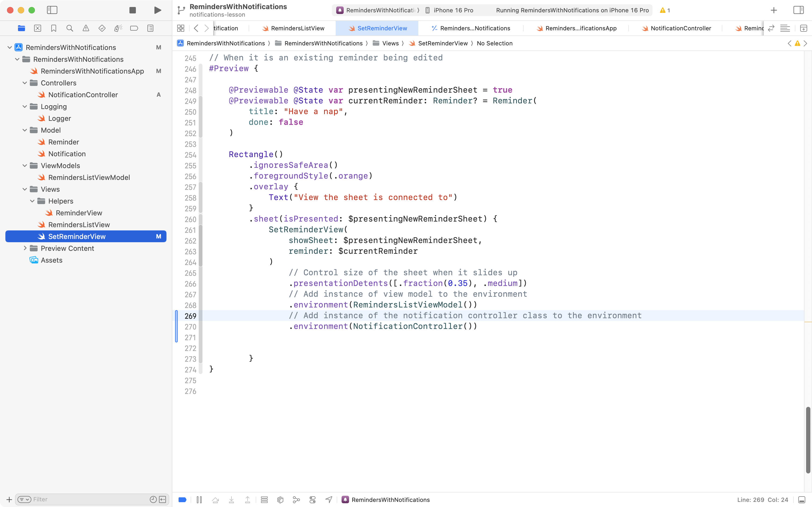Open the Bookmark navigator icon
This screenshot has width=812, height=507.
pos(54,28)
